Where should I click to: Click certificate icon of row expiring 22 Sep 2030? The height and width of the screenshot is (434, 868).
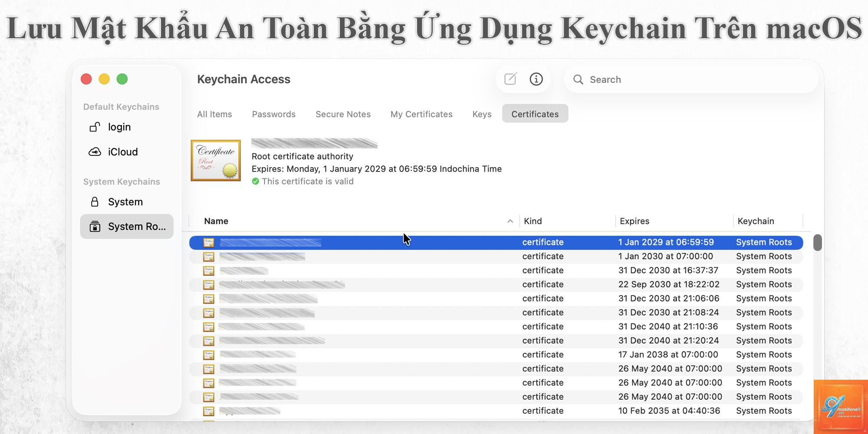209,285
